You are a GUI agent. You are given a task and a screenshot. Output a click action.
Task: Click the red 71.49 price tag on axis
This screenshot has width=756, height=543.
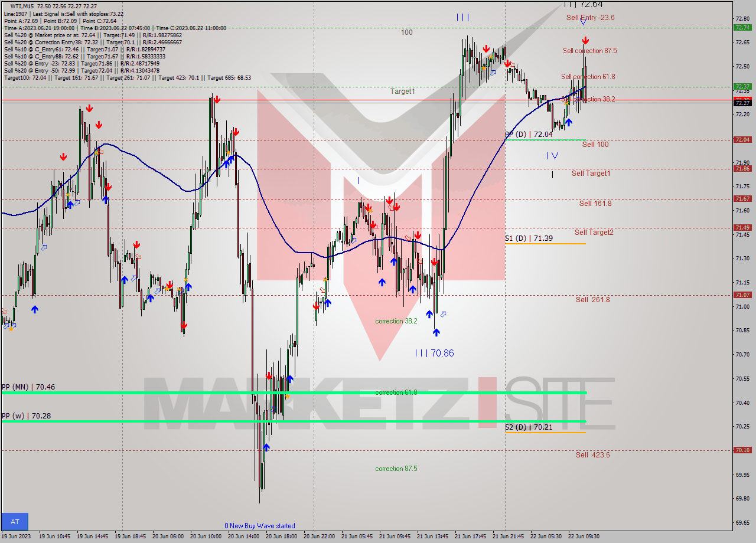(x=742, y=228)
